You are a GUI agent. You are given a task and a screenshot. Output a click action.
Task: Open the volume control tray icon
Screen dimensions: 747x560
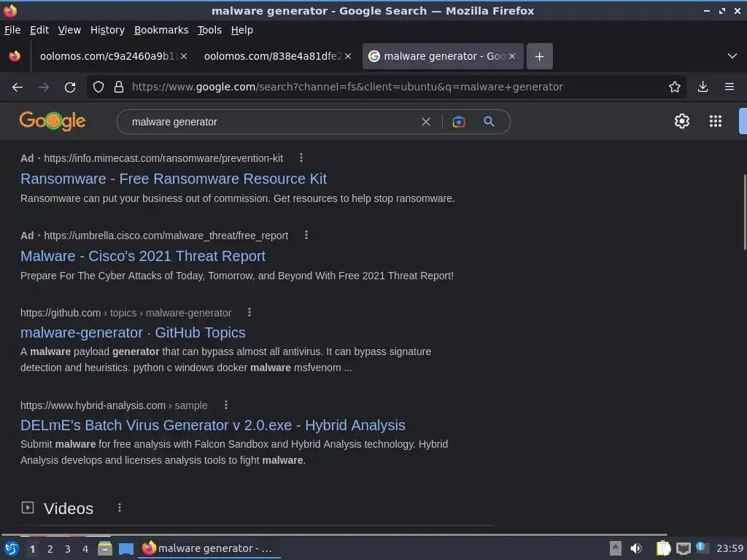tap(636, 548)
